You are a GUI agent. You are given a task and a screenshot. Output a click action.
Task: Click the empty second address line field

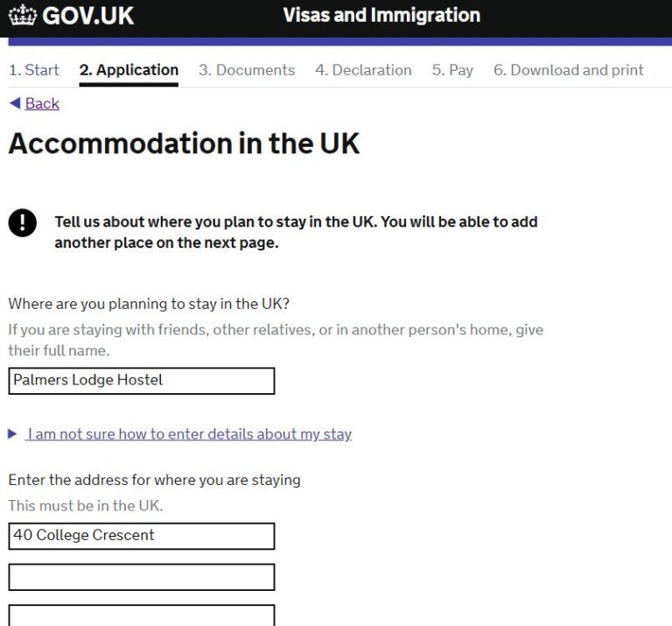tap(142, 577)
